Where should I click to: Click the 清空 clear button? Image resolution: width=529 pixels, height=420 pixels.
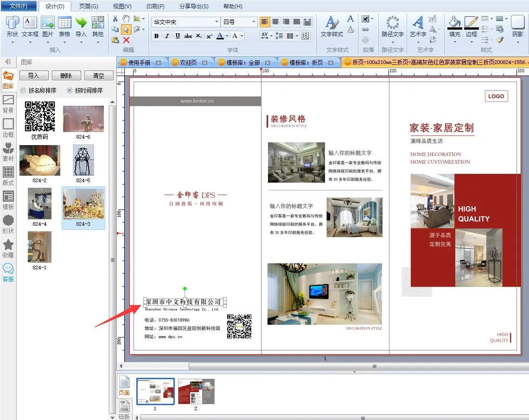(98, 76)
